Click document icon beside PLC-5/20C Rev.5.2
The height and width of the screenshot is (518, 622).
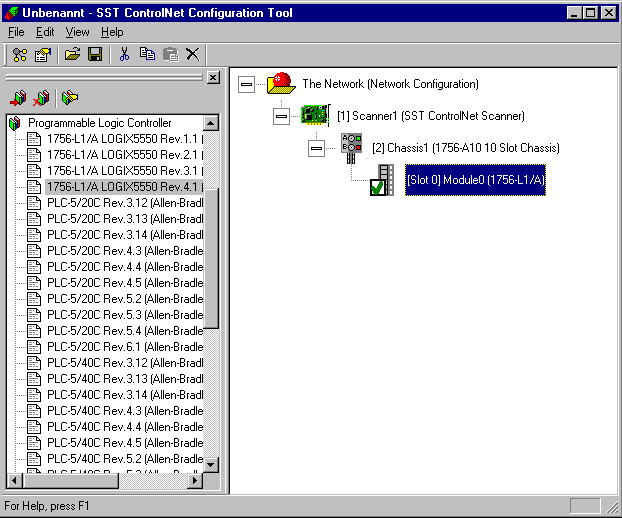[x=34, y=299]
